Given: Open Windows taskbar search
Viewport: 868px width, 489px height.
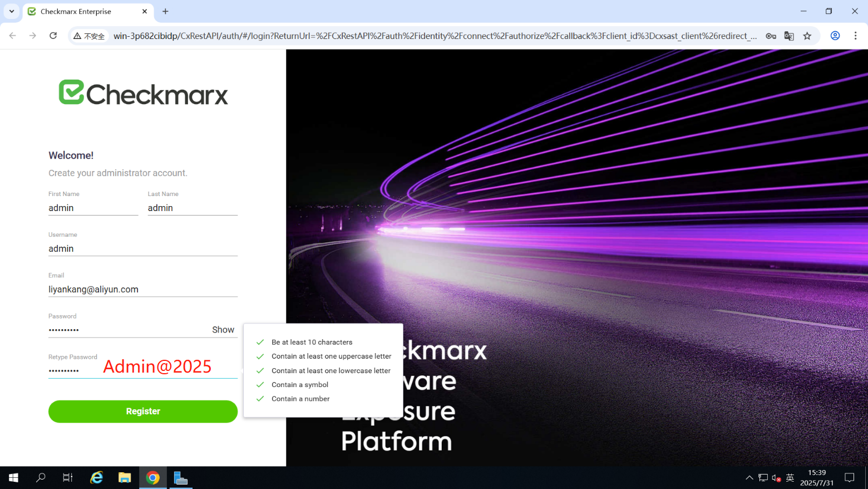Looking at the screenshot, I should point(41,478).
